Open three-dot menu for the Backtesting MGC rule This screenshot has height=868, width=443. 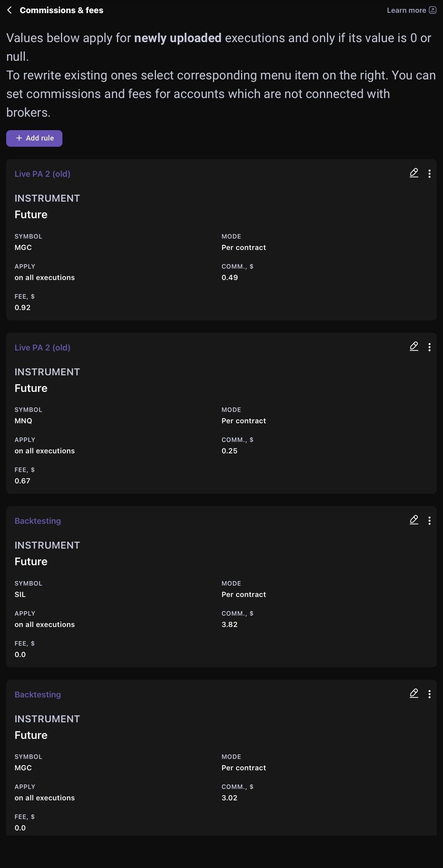[429, 694]
